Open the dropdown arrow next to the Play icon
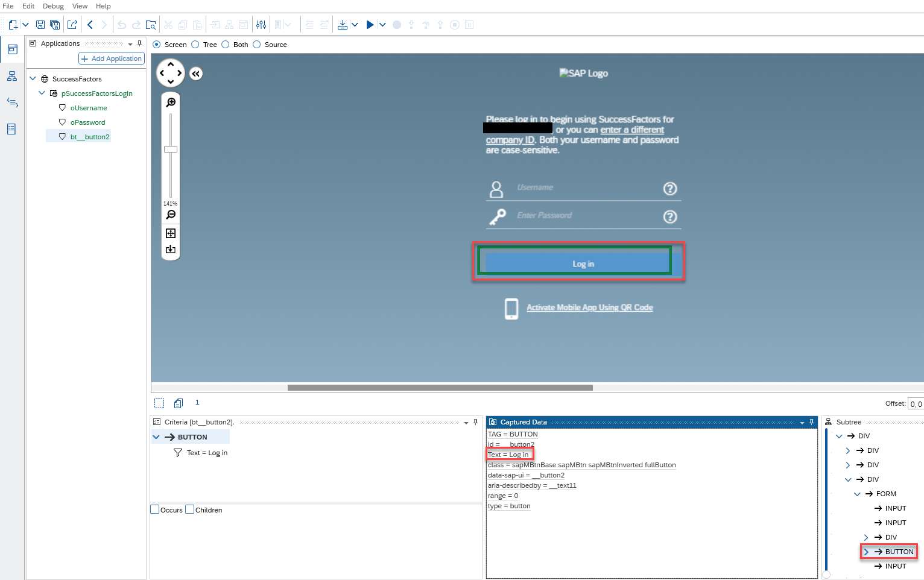924x580 pixels. coord(382,24)
